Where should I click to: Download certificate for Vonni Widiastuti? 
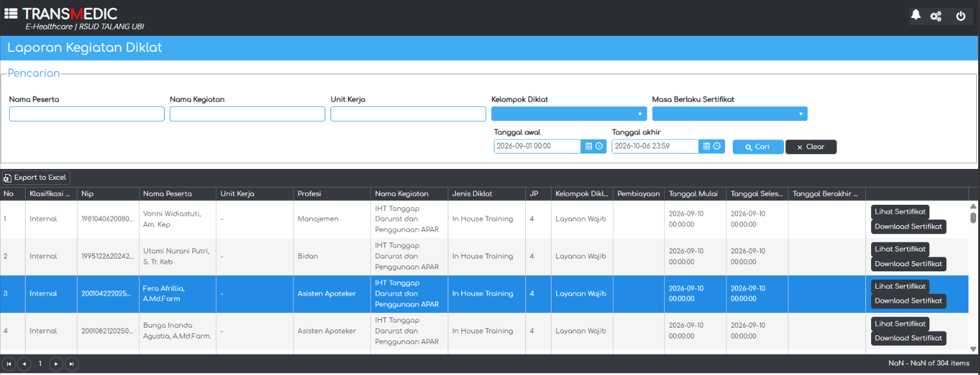[908, 227]
